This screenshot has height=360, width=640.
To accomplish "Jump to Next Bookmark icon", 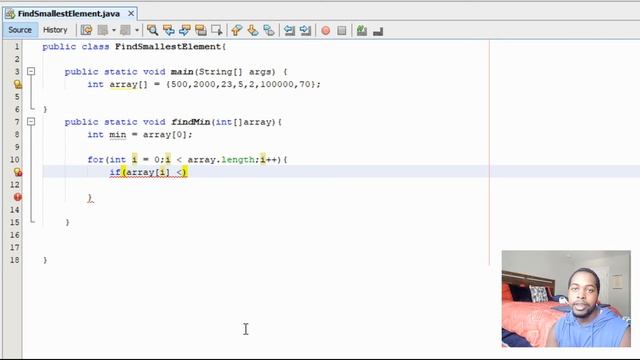I will click(253, 30).
